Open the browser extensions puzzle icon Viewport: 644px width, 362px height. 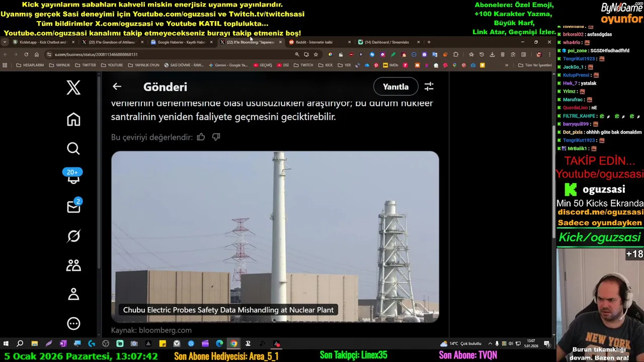point(456,54)
